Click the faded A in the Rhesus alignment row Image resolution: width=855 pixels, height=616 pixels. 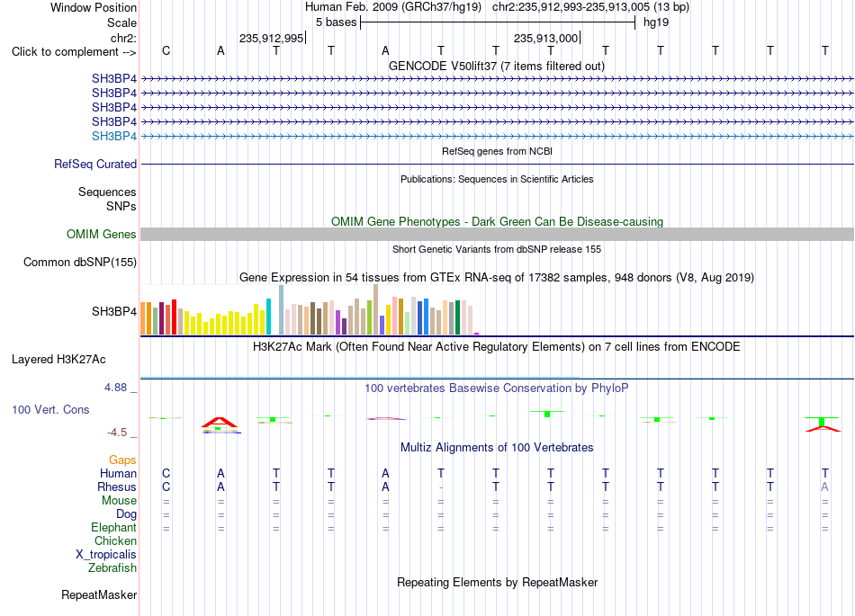point(825,487)
